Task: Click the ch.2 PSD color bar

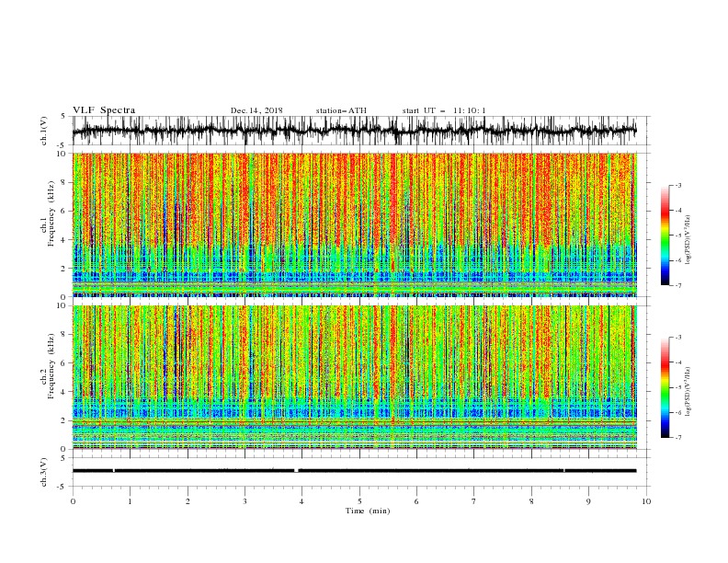Action: [x=665, y=387]
